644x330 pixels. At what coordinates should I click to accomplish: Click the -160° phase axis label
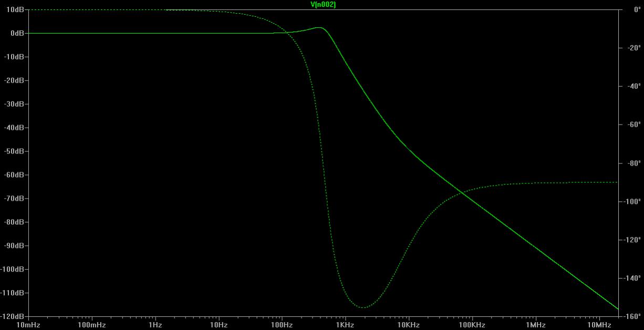[632, 316]
